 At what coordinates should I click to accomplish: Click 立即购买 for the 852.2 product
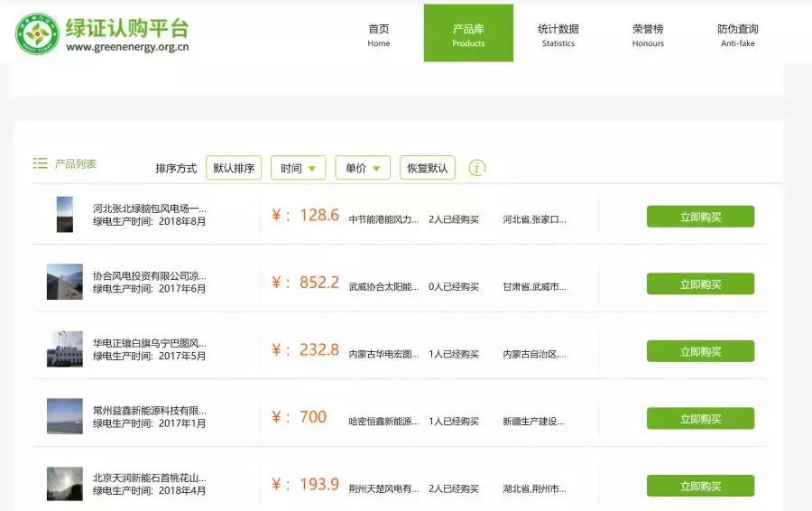[x=700, y=284]
